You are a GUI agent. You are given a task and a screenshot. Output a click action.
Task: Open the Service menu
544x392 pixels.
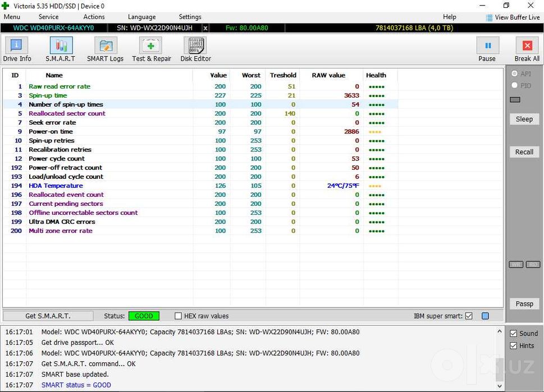coord(49,17)
